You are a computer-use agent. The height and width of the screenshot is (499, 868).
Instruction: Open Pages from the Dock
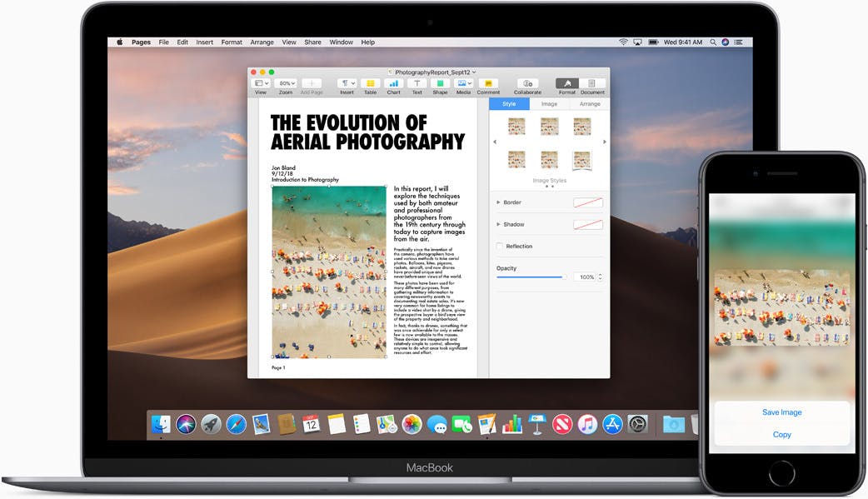point(487,425)
